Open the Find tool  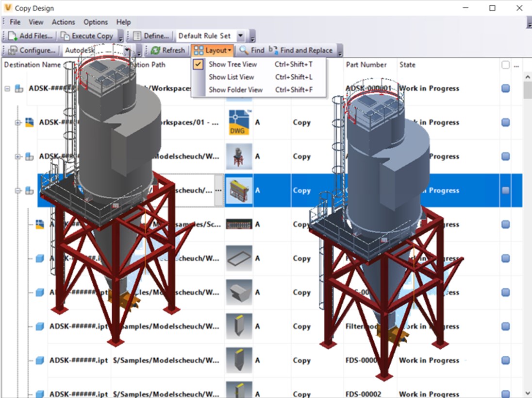(252, 50)
